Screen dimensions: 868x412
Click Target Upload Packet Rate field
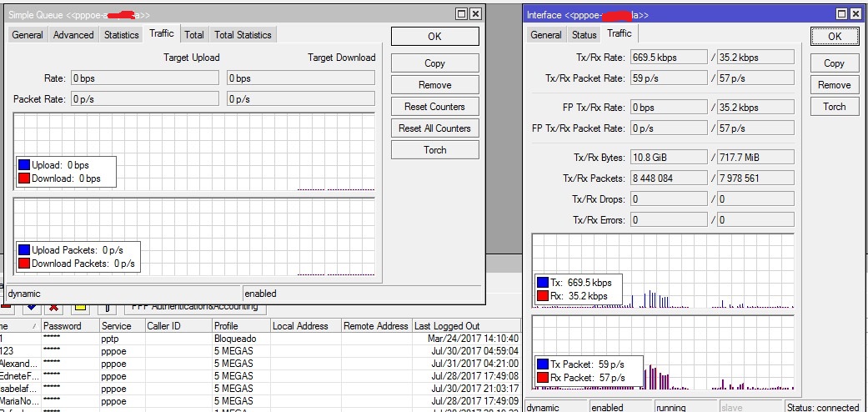pos(144,99)
